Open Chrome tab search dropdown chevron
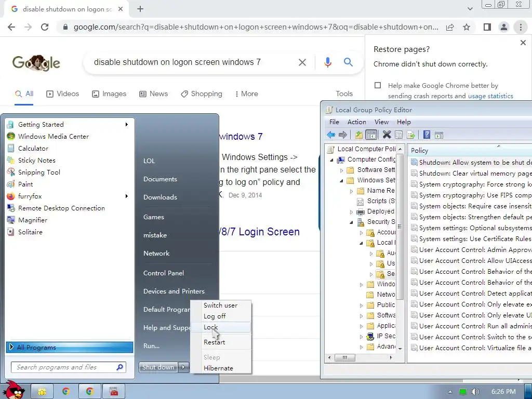The image size is (532, 399). (x=470, y=9)
